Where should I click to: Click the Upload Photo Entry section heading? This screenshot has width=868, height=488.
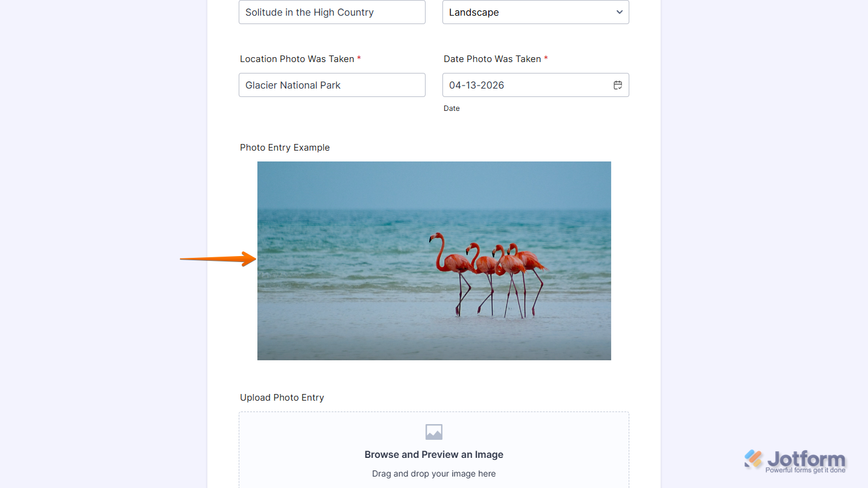281,398
